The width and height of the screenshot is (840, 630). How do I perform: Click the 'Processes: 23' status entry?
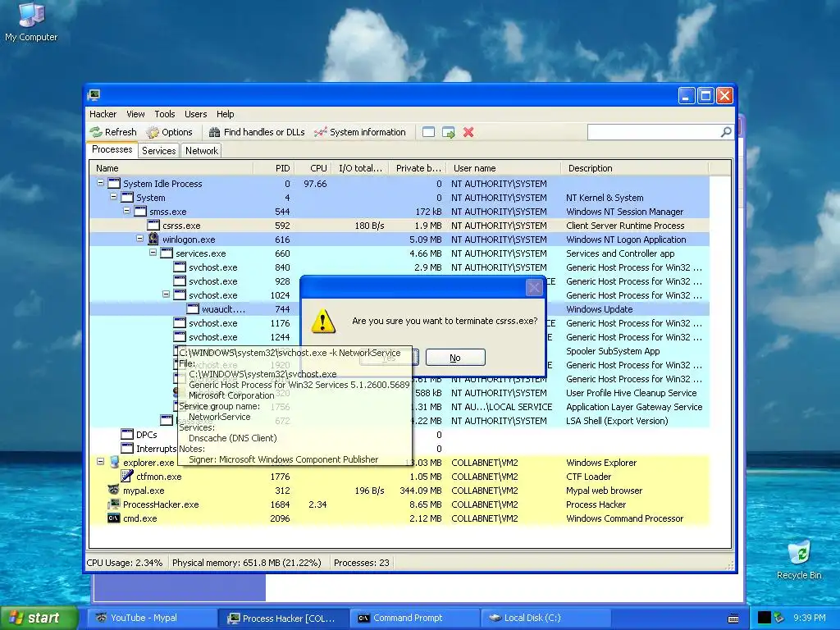(362, 563)
